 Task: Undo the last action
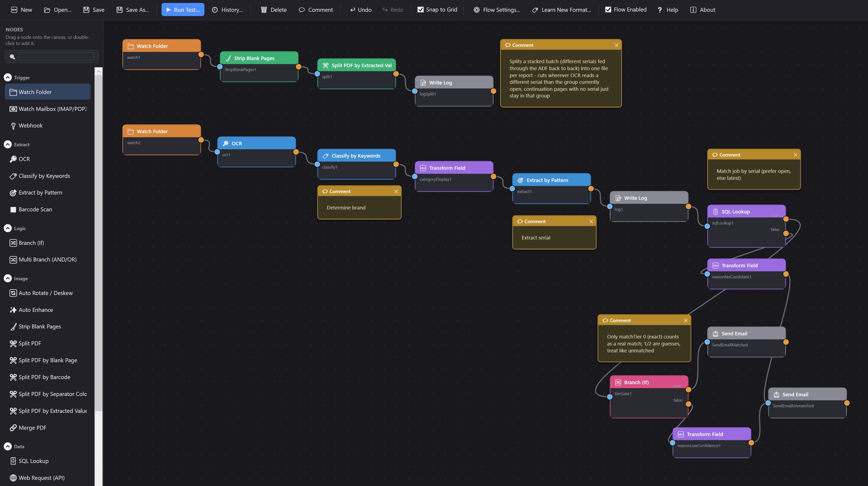pyautogui.click(x=360, y=10)
